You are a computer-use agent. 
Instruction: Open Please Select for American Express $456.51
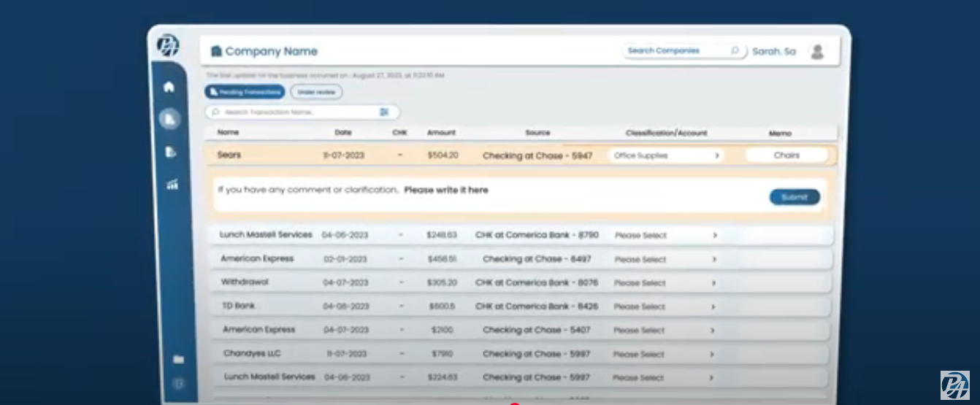(666, 259)
